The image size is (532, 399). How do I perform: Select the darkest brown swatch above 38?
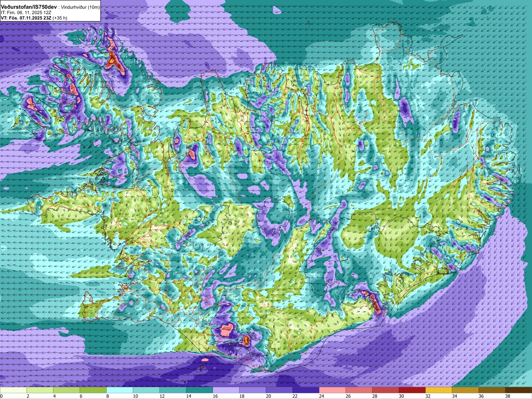pyautogui.click(x=519, y=390)
